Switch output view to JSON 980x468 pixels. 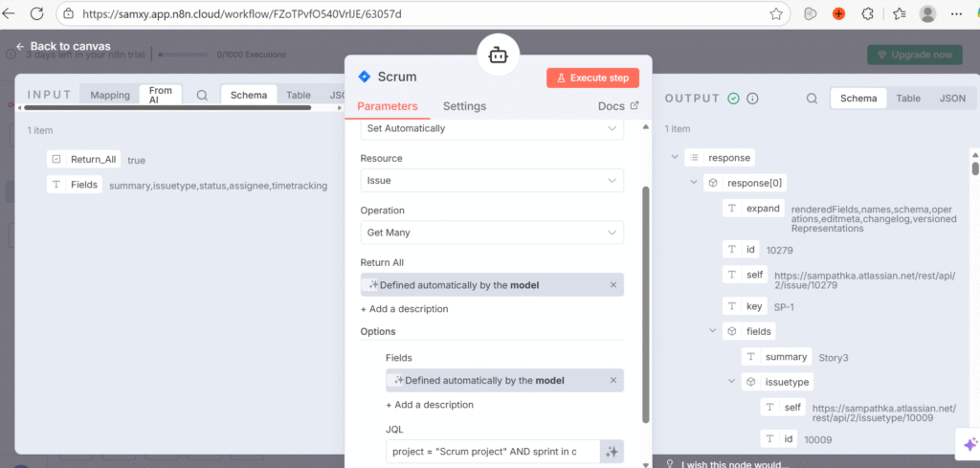(x=951, y=99)
